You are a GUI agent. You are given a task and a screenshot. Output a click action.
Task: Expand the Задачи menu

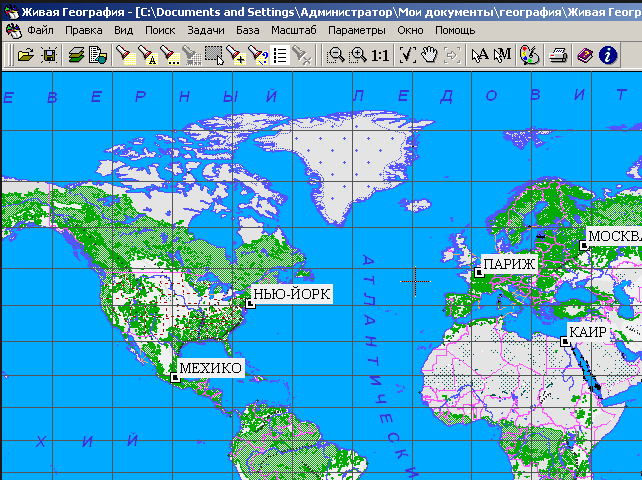[x=206, y=30]
